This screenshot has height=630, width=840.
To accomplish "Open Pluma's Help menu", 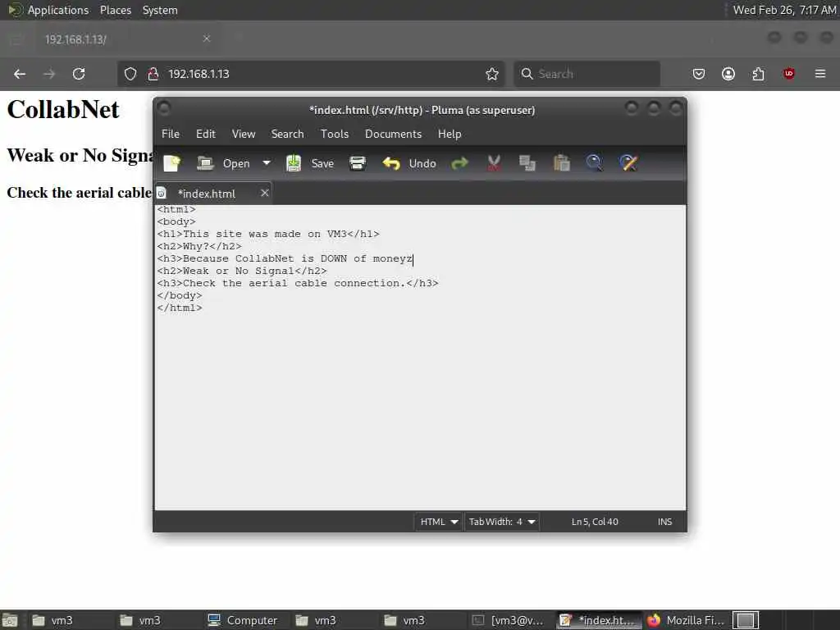I will 450,134.
